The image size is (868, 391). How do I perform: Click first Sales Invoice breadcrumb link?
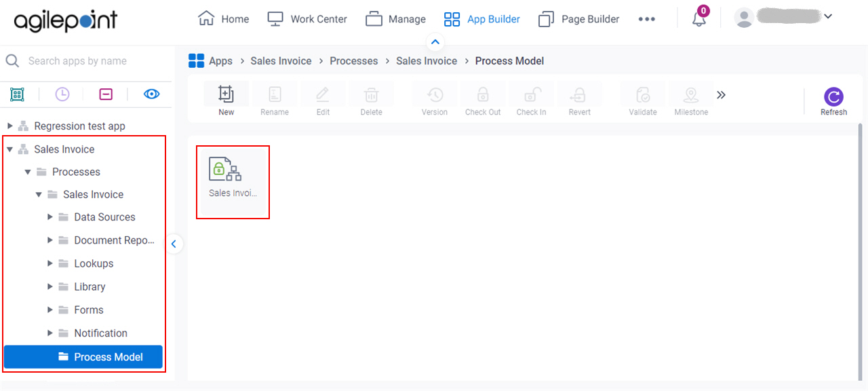pyautogui.click(x=281, y=61)
